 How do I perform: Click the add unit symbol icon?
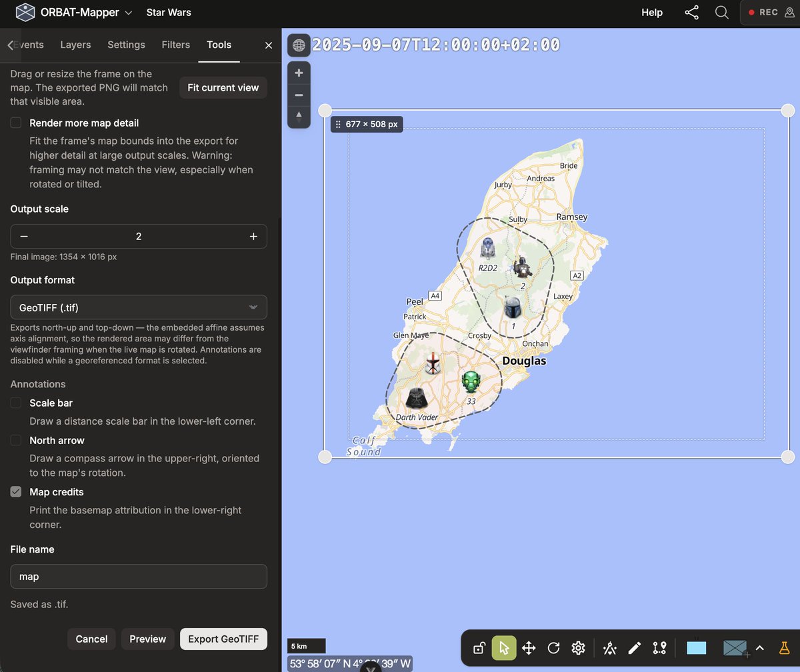(735, 648)
